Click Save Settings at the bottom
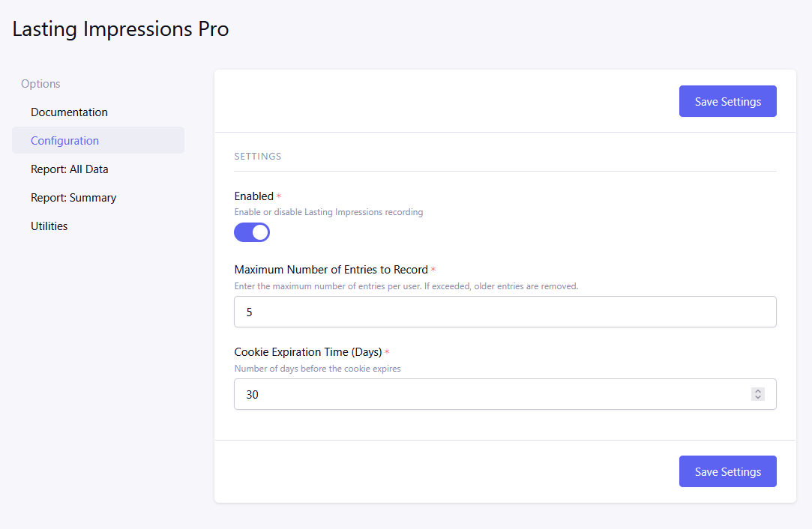The width and height of the screenshot is (812, 529). click(727, 471)
